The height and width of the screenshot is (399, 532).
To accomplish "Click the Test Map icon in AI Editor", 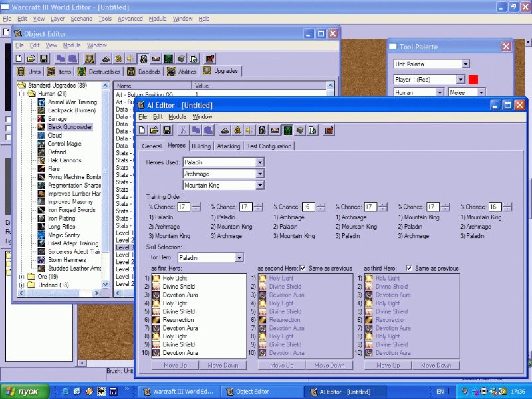I will pos(329,130).
